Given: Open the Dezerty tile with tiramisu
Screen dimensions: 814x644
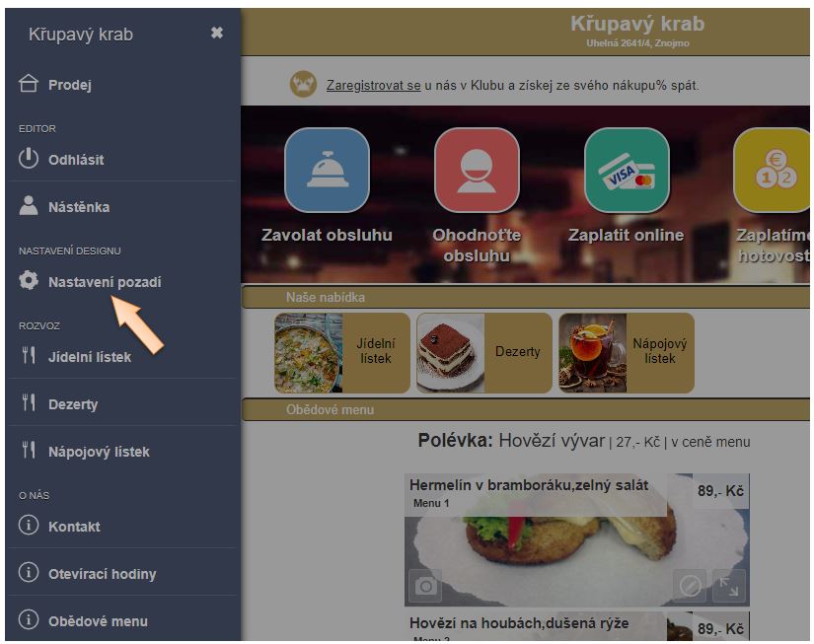Looking at the screenshot, I should coord(484,352).
